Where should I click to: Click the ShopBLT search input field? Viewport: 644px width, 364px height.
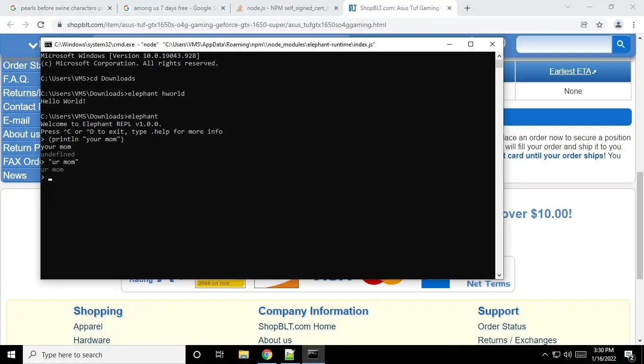click(x=563, y=45)
